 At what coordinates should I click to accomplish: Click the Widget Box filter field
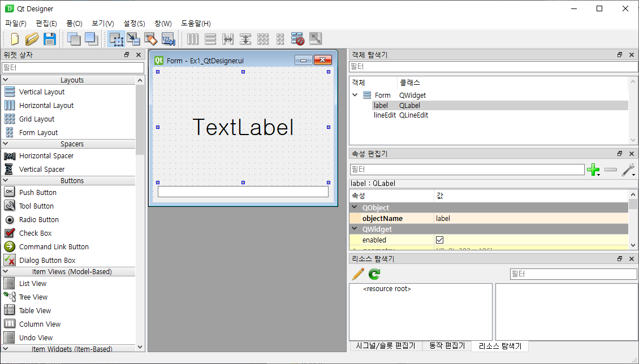coord(73,68)
